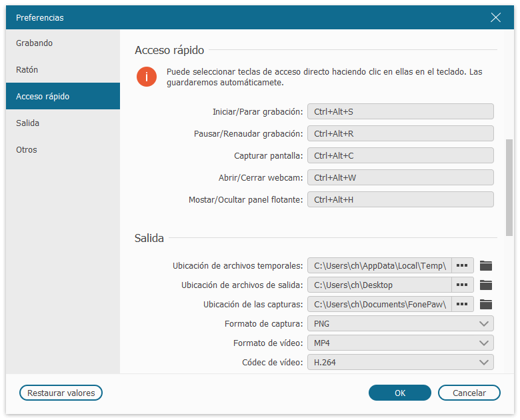The image size is (520, 420).
Task: Expand the Códec de vídeo dropdown
Action: [x=400, y=362]
